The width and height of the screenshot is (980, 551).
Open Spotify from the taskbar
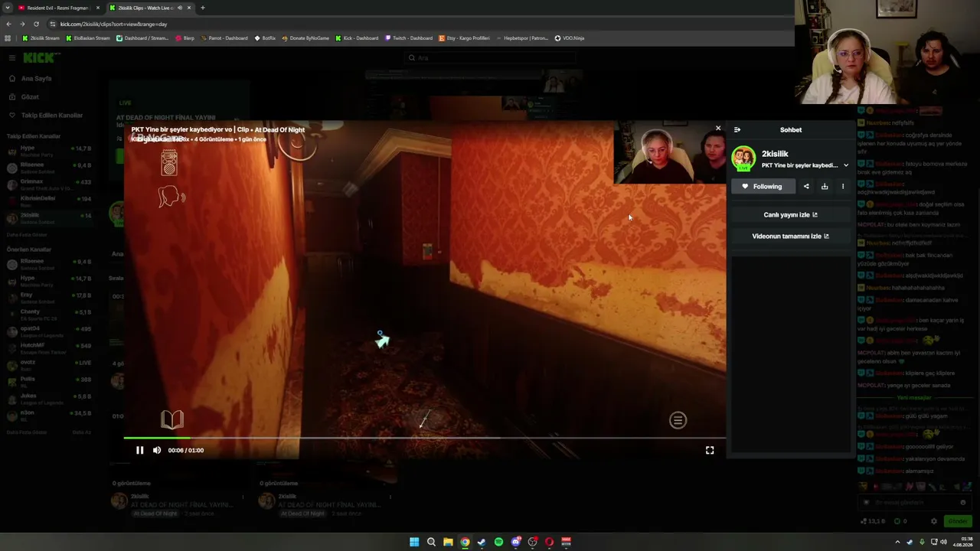[498, 542]
